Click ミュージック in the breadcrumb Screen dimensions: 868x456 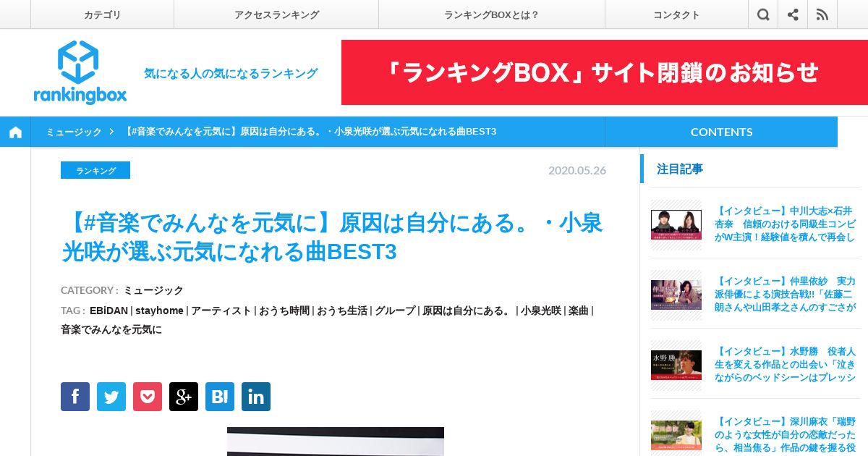point(74,132)
